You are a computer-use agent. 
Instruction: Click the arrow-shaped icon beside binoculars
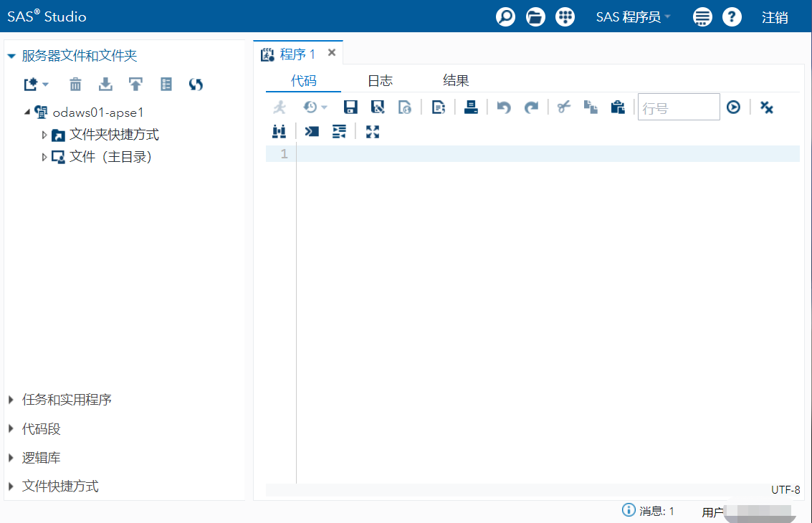click(x=312, y=132)
